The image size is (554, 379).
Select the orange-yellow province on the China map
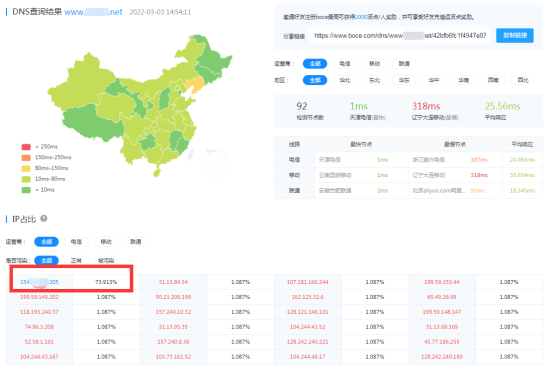click(x=195, y=85)
